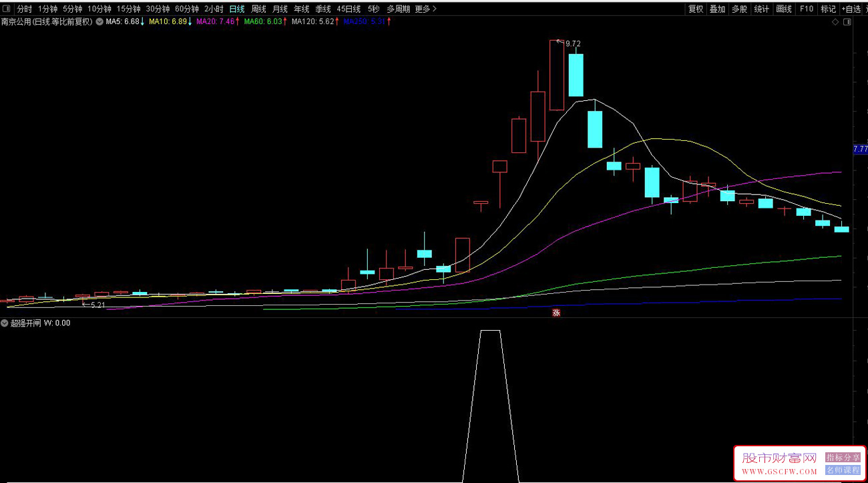Toggle 叠加 overlay mode
The height and width of the screenshot is (483, 868).
click(x=717, y=9)
